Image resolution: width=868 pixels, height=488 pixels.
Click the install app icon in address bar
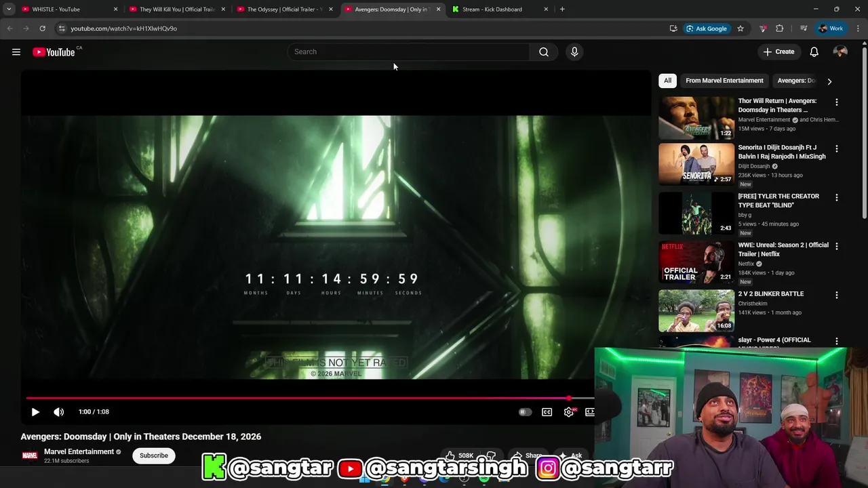click(x=673, y=28)
